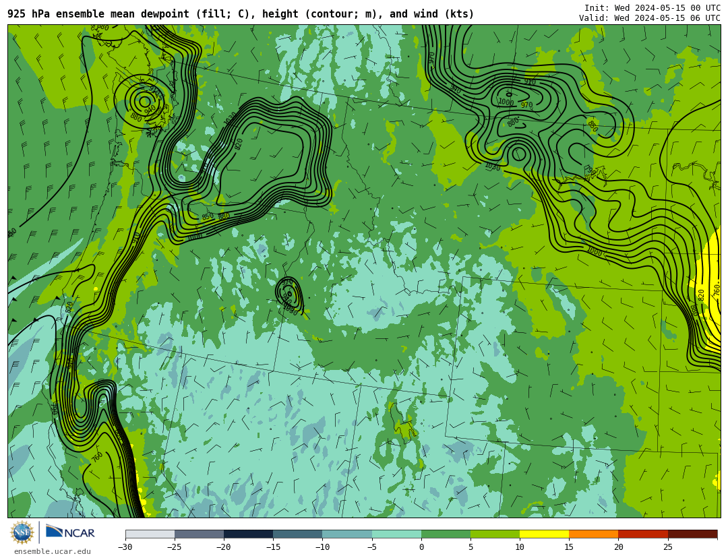Pick the light aqua -5 to 0 colorbar segment
728x560 pixels.
[x=396, y=534]
